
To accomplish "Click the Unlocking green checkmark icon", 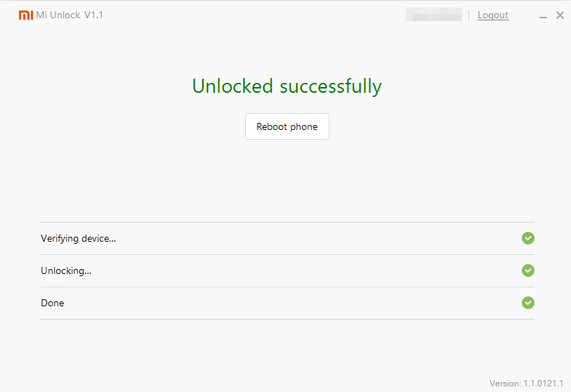I will [527, 270].
